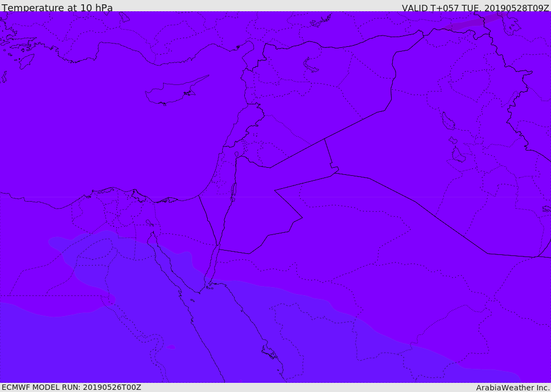Click the 'ArabiaWeather Inc.' credit text

513,388
